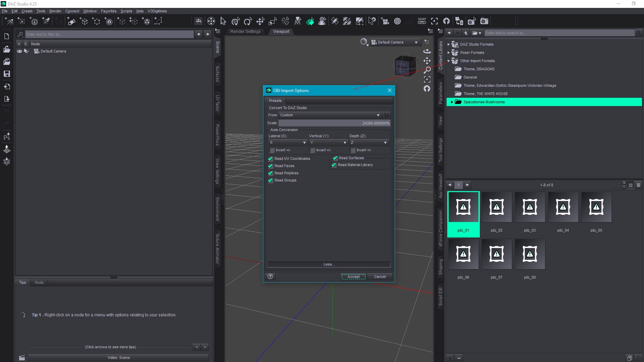Uncheck Read Material Library option
Screen dimensions: 644x362
point(334,165)
